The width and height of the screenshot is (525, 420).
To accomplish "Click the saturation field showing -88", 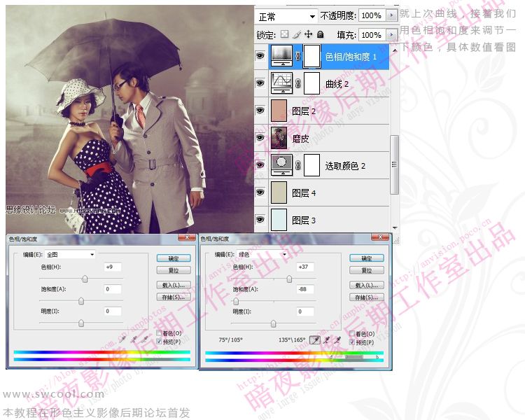I will [305, 289].
